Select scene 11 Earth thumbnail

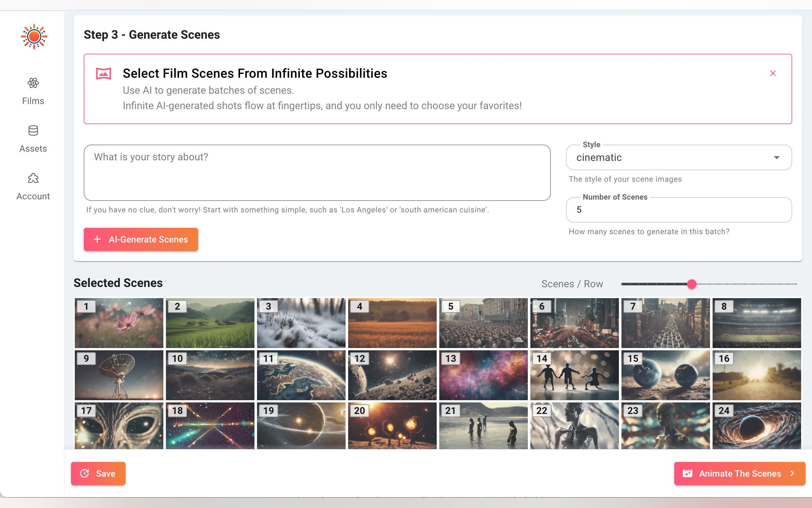click(301, 375)
